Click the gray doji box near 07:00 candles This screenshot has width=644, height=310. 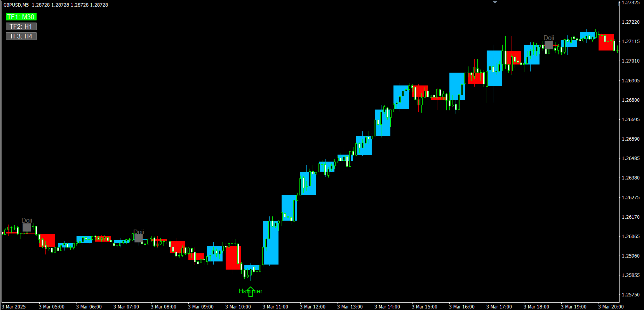[x=139, y=238]
